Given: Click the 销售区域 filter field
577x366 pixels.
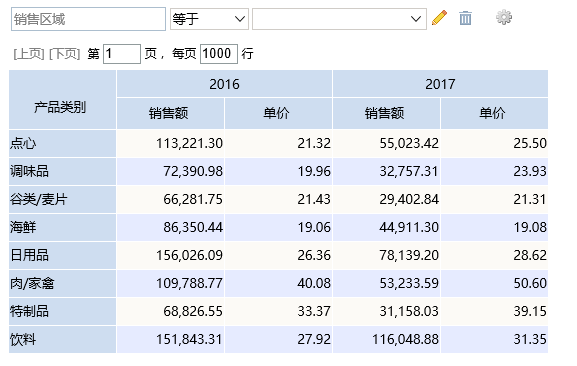Looking at the screenshot, I should [88, 19].
